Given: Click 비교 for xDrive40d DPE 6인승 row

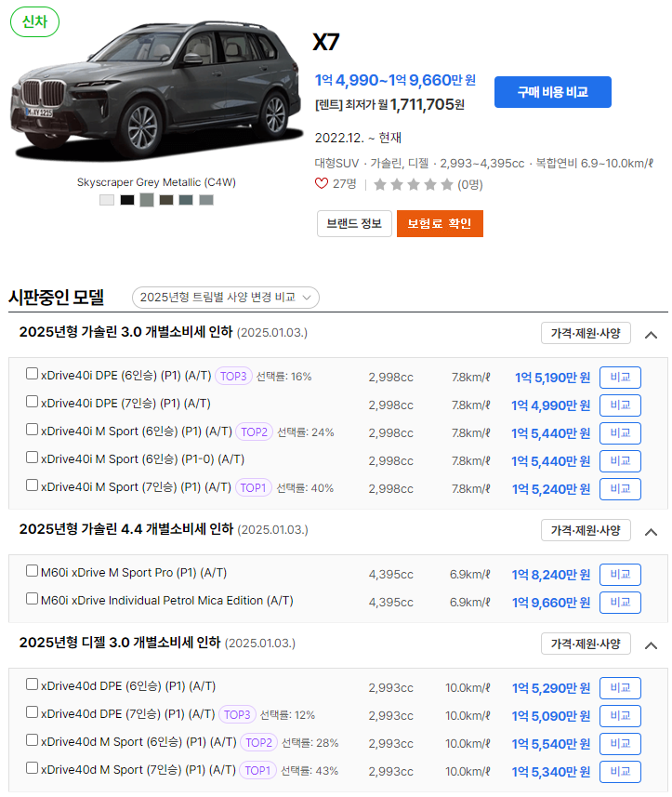Looking at the screenshot, I should (x=620, y=687).
